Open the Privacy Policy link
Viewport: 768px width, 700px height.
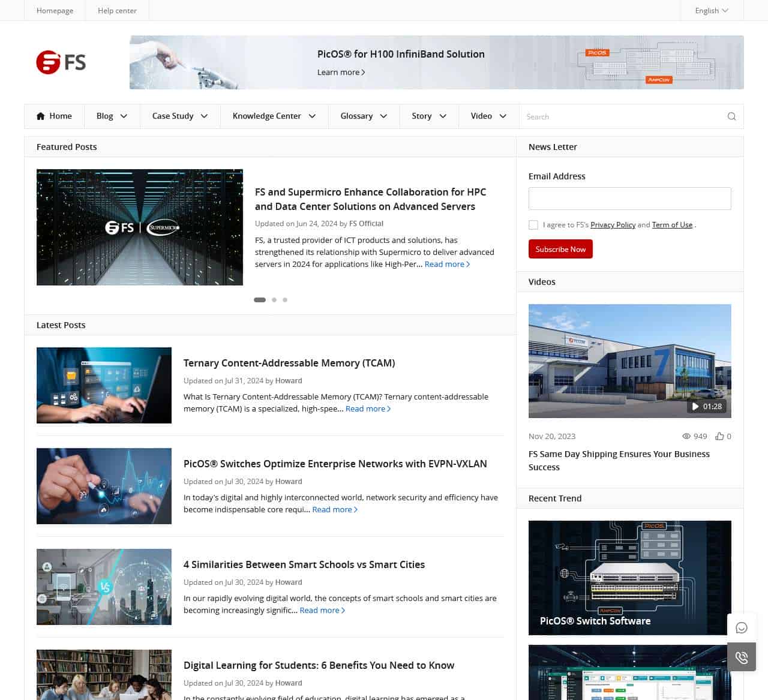coord(613,225)
